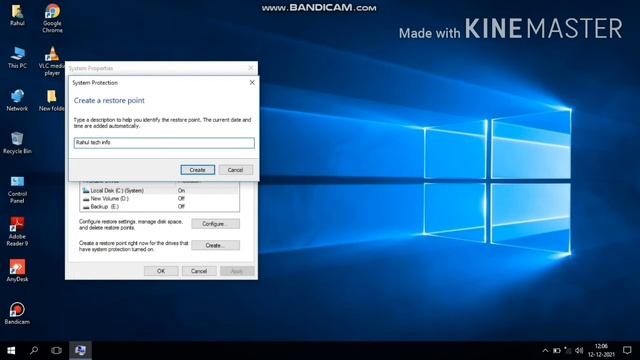Select New Volume (D:) drive row
The width and height of the screenshot is (640, 360).
160,199
